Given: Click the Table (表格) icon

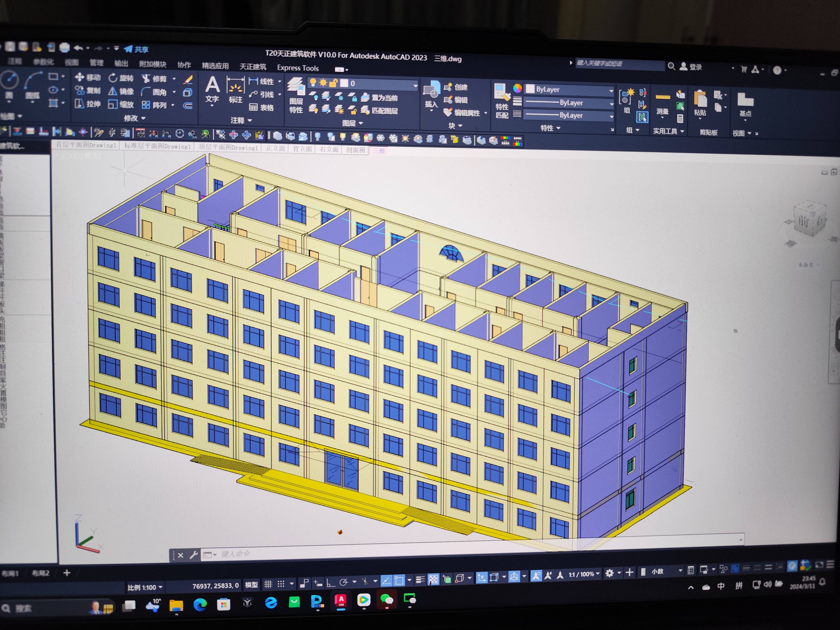Looking at the screenshot, I should (253, 107).
